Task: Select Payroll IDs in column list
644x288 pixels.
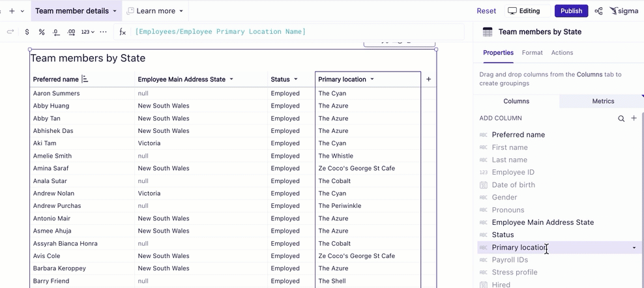Action: [x=510, y=260]
